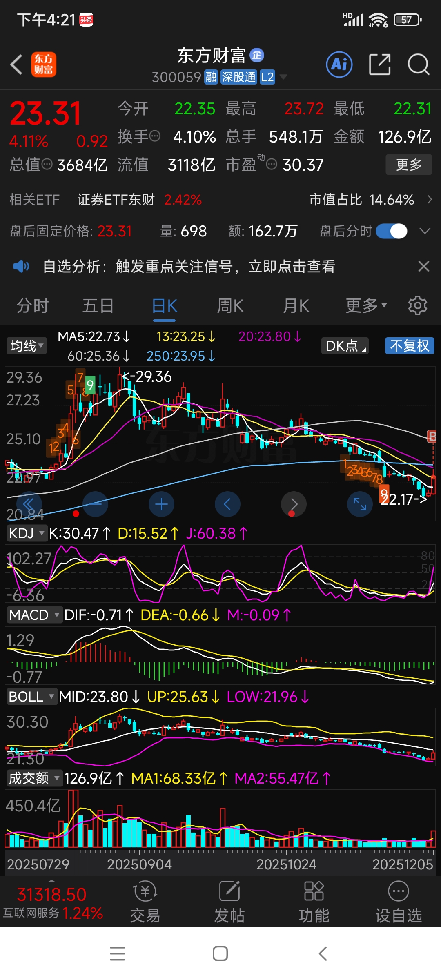
Task: Open chart settings gear icon
Action: (x=418, y=305)
